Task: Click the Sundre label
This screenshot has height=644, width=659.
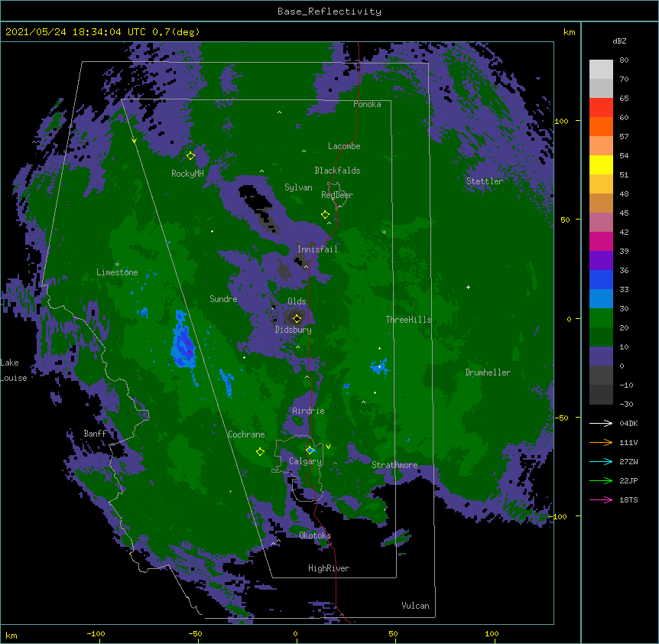Action: pos(223,299)
